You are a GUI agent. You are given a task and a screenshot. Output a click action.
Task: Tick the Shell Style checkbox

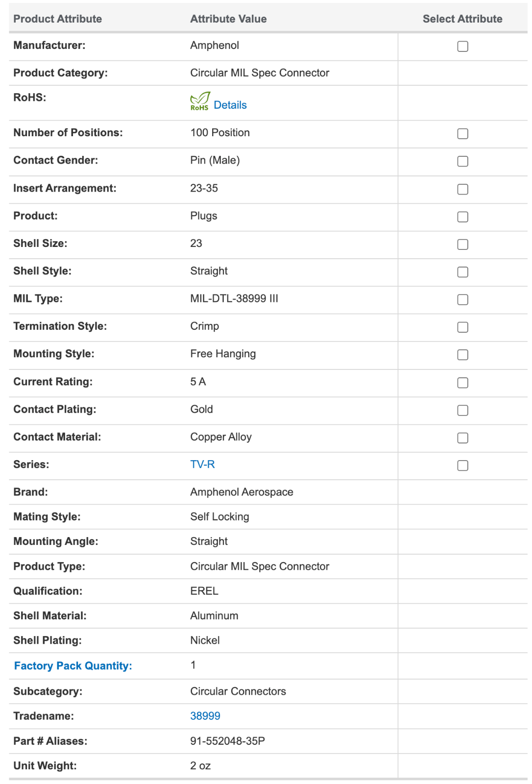462,272
